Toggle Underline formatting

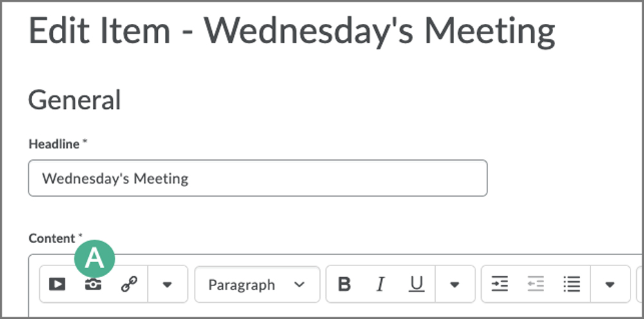tap(417, 284)
